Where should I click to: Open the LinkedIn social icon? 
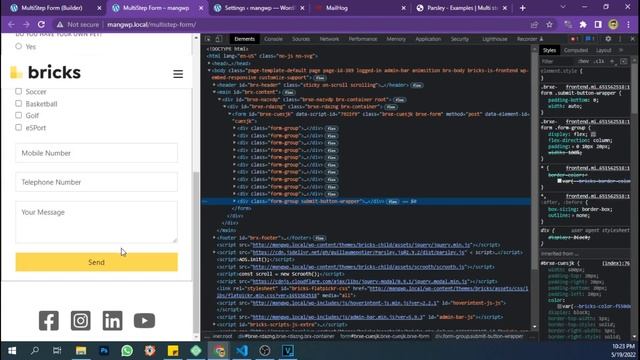pyautogui.click(x=112, y=321)
